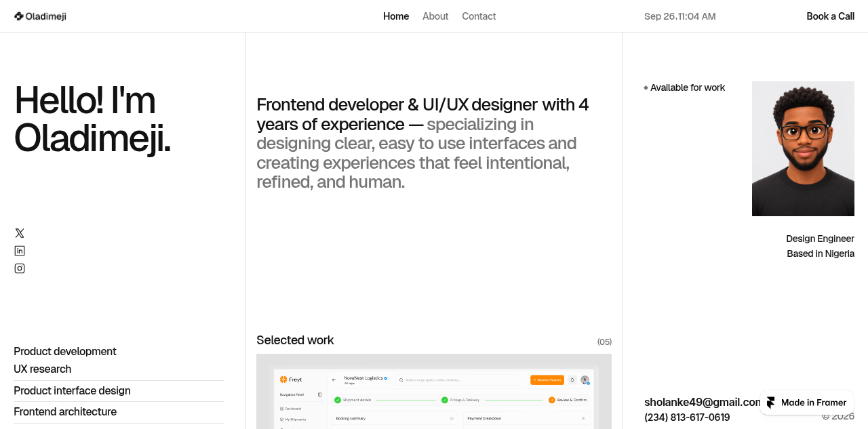This screenshot has width=868, height=429.
Task: Select the UX research text
Action: pos(42,369)
